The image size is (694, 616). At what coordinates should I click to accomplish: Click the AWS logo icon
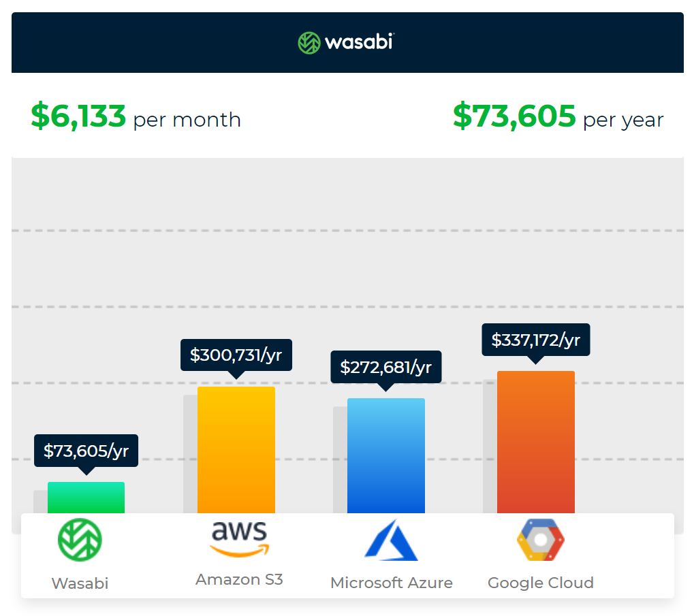pyautogui.click(x=239, y=538)
